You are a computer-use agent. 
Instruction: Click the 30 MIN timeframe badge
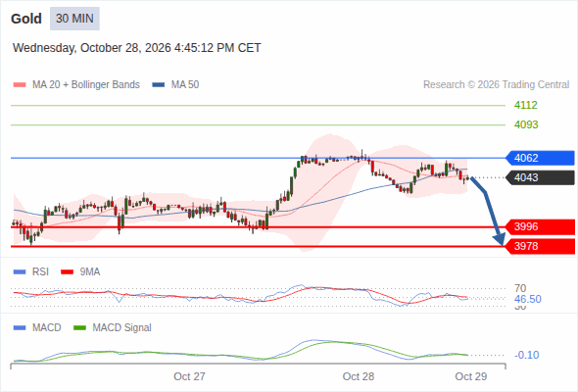coord(74,19)
